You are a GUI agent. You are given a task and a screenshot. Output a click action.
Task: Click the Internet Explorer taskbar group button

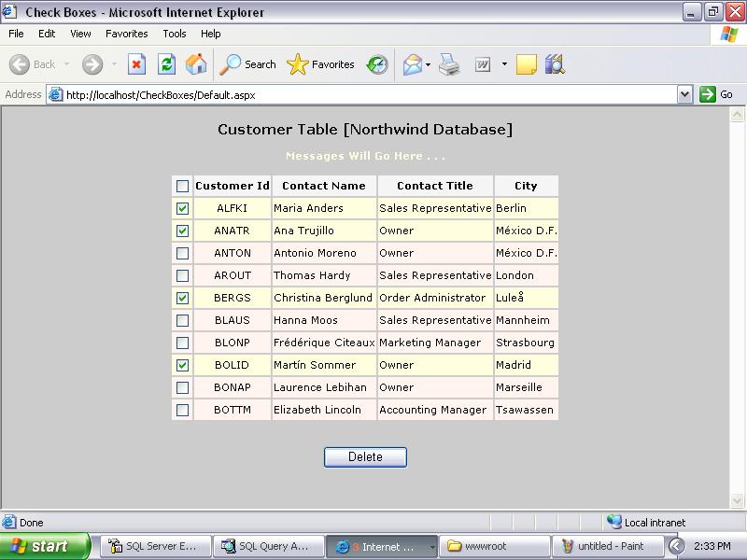(381, 546)
